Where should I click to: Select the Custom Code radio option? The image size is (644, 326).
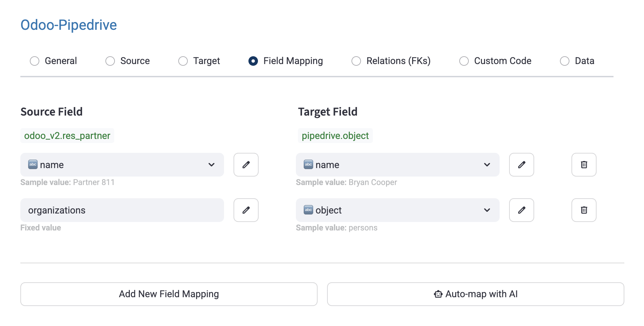pos(464,61)
